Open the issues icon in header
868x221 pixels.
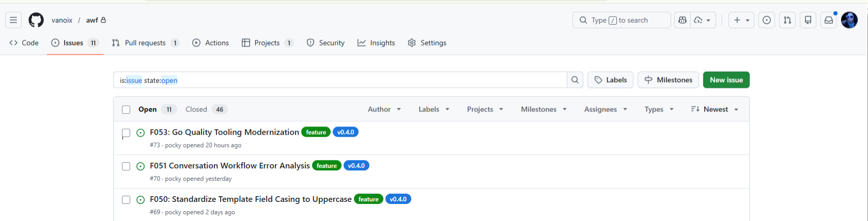(x=767, y=20)
